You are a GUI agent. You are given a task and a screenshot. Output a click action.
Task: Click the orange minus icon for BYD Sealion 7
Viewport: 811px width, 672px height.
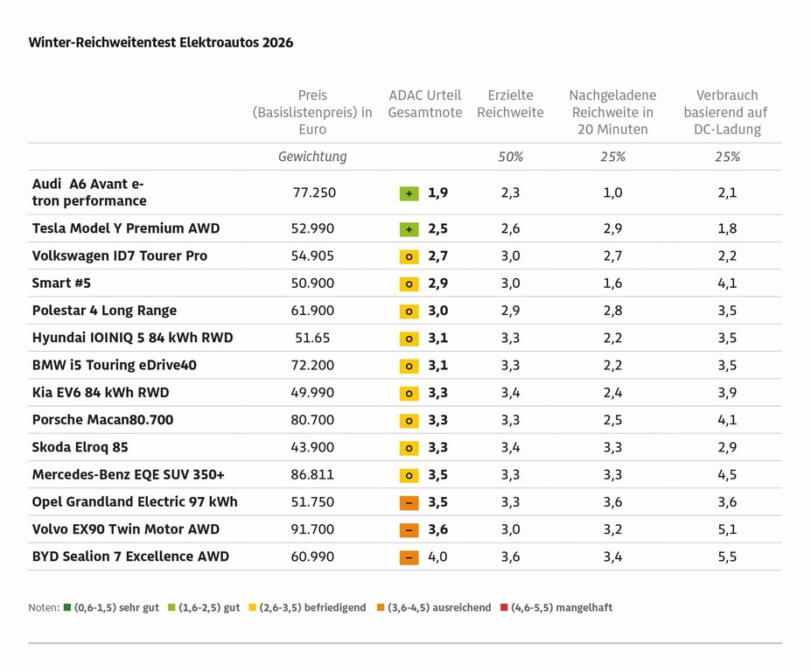pyautogui.click(x=409, y=557)
